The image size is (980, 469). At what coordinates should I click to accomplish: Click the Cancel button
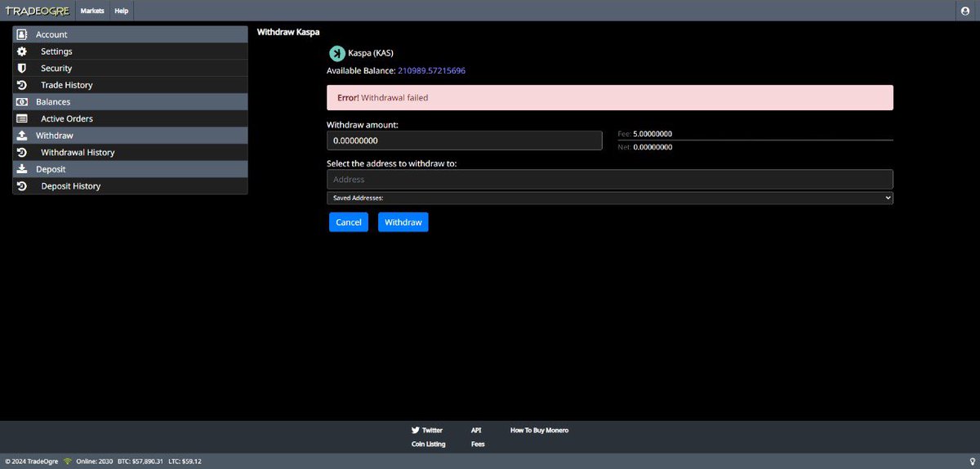tap(349, 222)
